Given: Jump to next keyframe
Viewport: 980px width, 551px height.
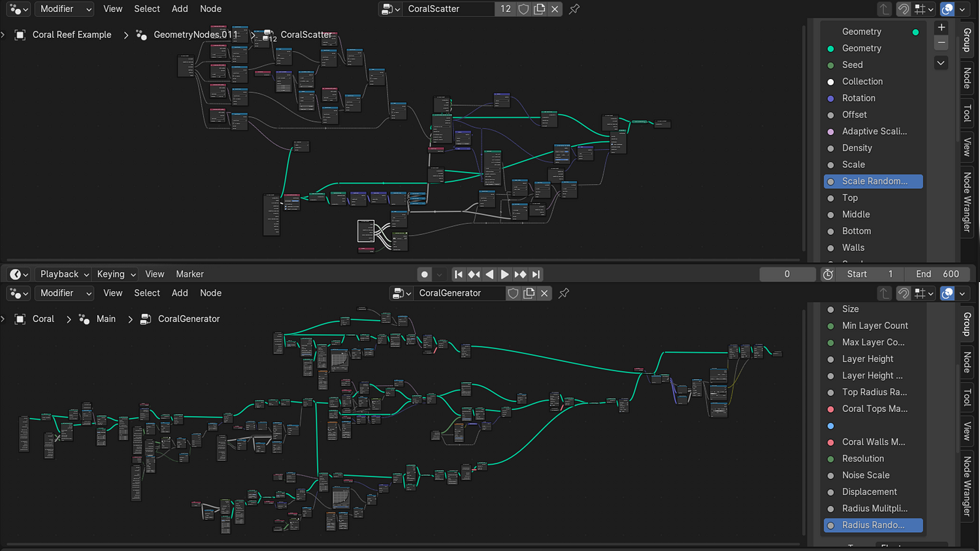Looking at the screenshot, I should coord(520,274).
